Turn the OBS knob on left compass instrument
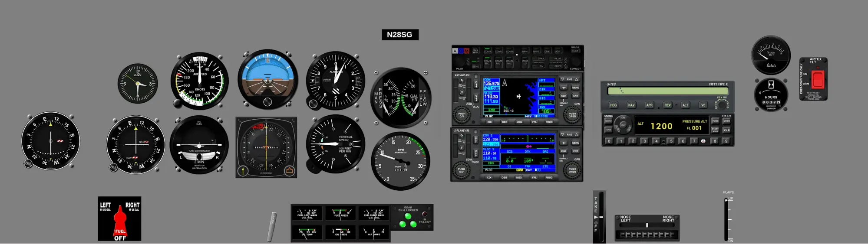 coord(28,163)
